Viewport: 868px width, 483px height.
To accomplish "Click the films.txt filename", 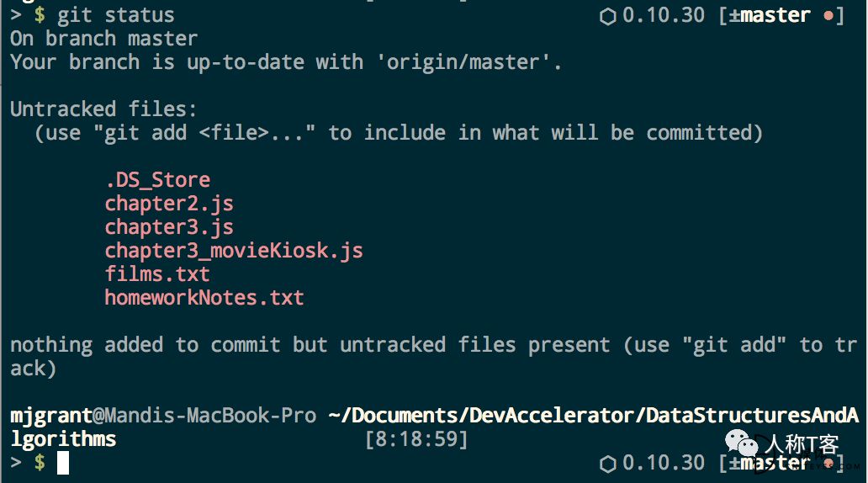I will coord(157,273).
